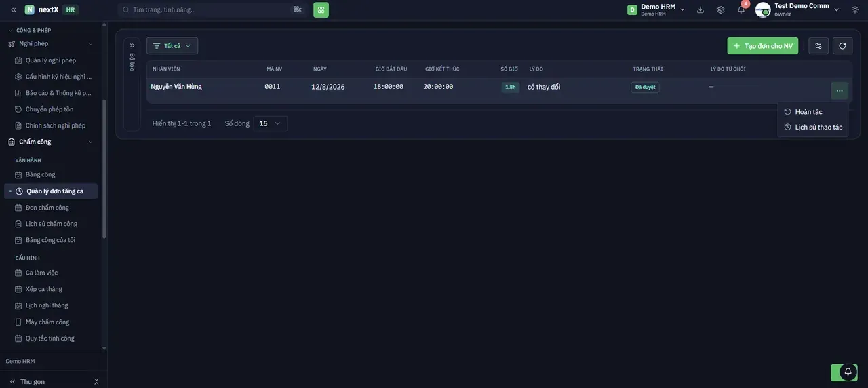Open Quy tắc tính công page
Screen dimensions: 868x388
point(51,338)
